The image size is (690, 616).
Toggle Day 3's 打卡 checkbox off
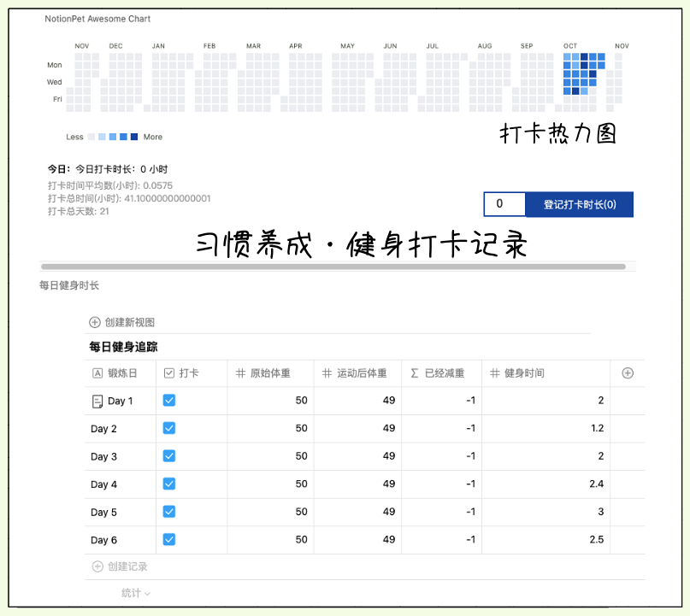point(168,456)
